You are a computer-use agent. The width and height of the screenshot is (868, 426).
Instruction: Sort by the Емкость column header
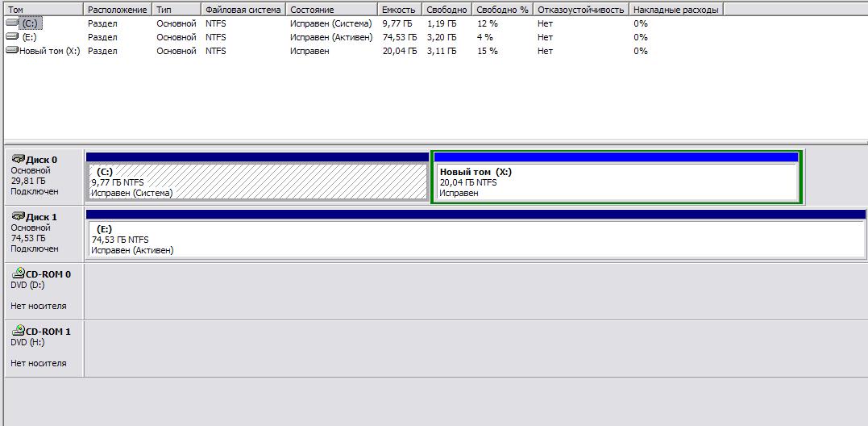pos(400,10)
